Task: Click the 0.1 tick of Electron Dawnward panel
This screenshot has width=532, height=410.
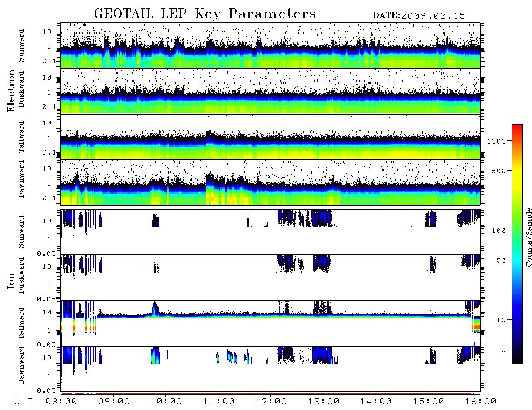Action: coord(49,198)
